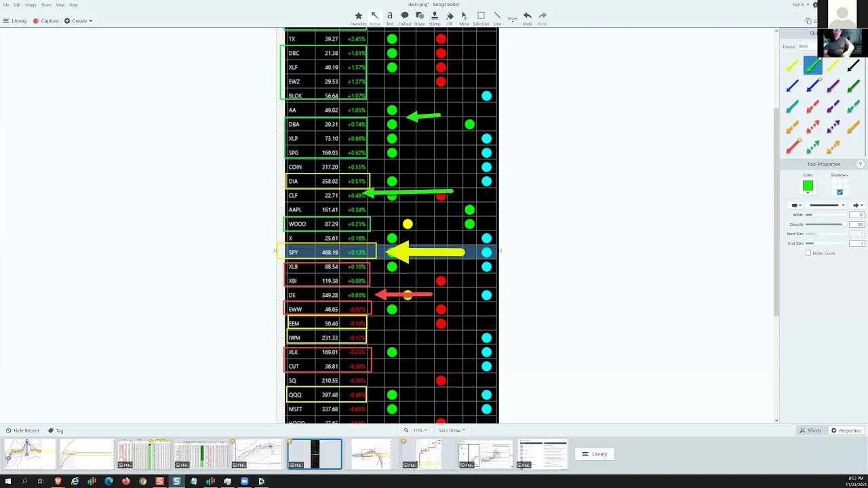Image resolution: width=868 pixels, height=488 pixels.
Task: Adjust the Width slider
Action: (x=825, y=215)
